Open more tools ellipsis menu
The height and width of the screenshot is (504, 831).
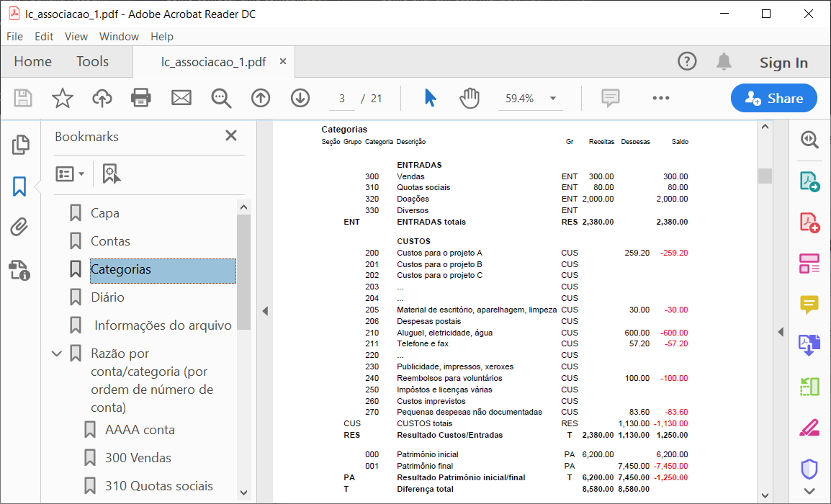pyautogui.click(x=661, y=98)
